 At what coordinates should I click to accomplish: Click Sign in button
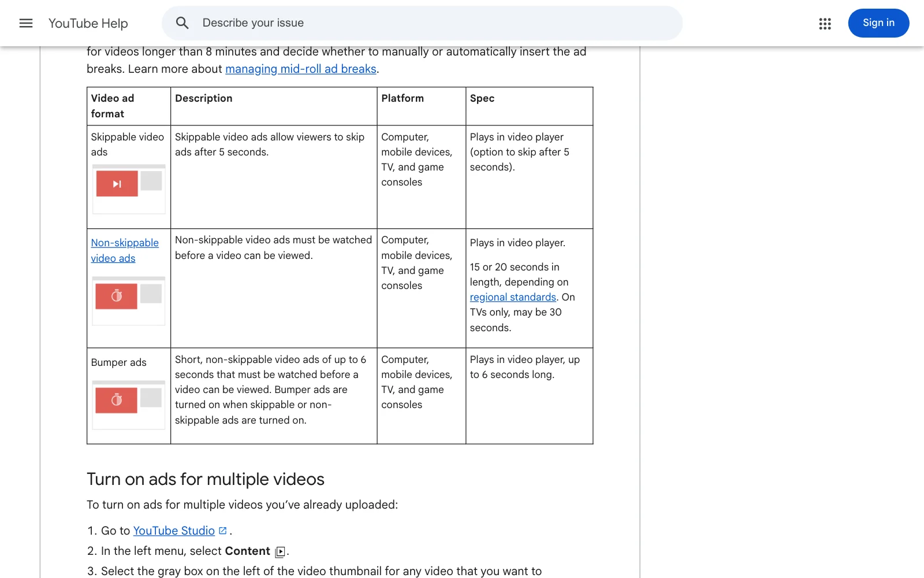878,23
